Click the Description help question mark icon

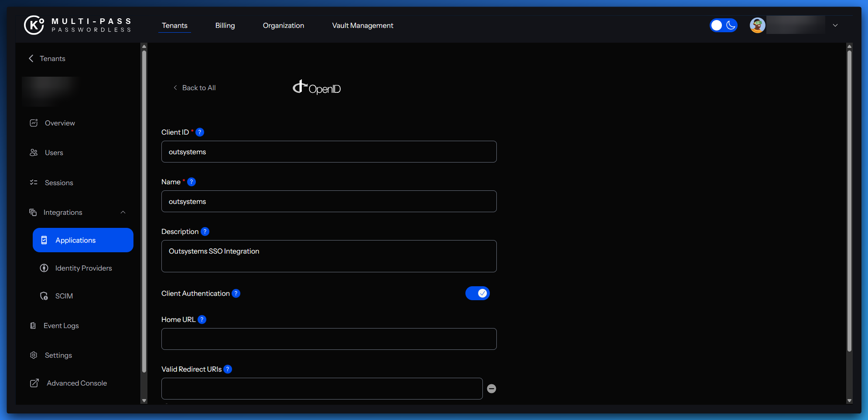click(205, 231)
